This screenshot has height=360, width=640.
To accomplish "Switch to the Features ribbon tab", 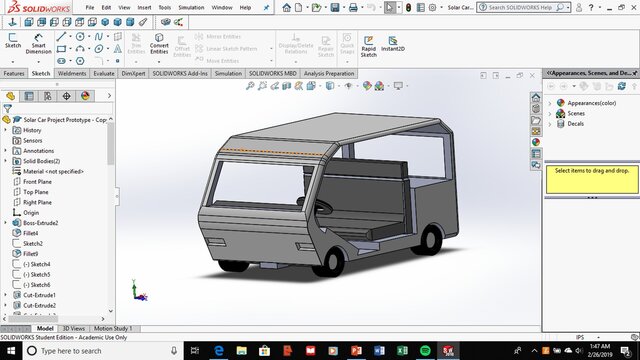I will pyautogui.click(x=14, y=73).
